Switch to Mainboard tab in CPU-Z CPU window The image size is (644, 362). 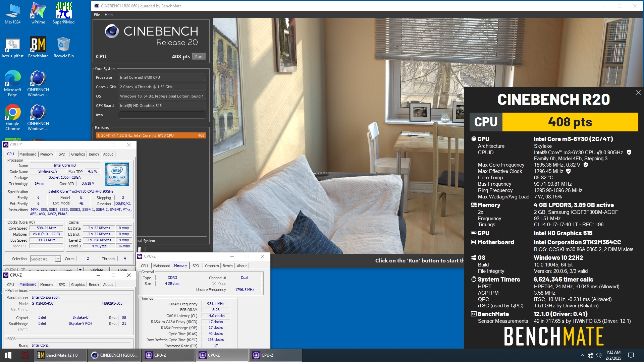[28, 154]
